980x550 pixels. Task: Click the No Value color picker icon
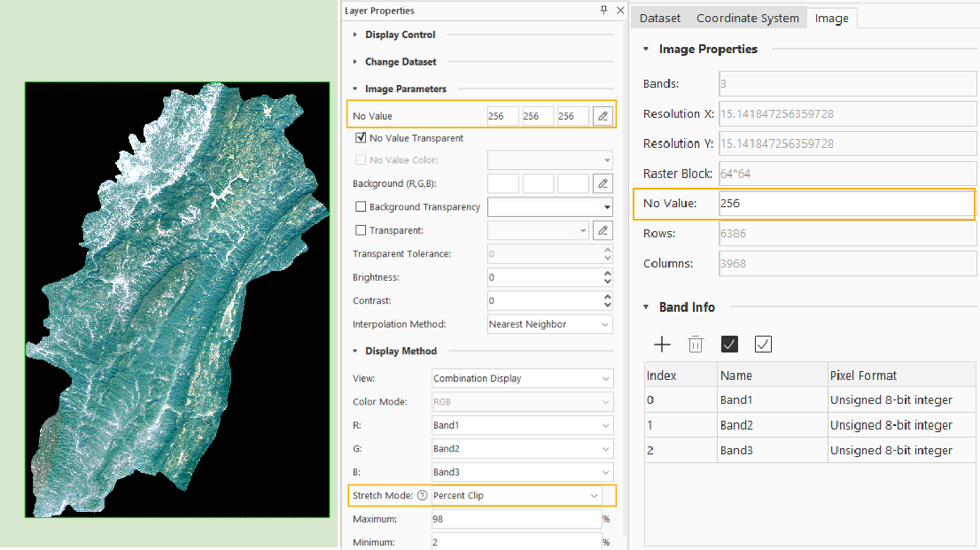click(603, 116)
